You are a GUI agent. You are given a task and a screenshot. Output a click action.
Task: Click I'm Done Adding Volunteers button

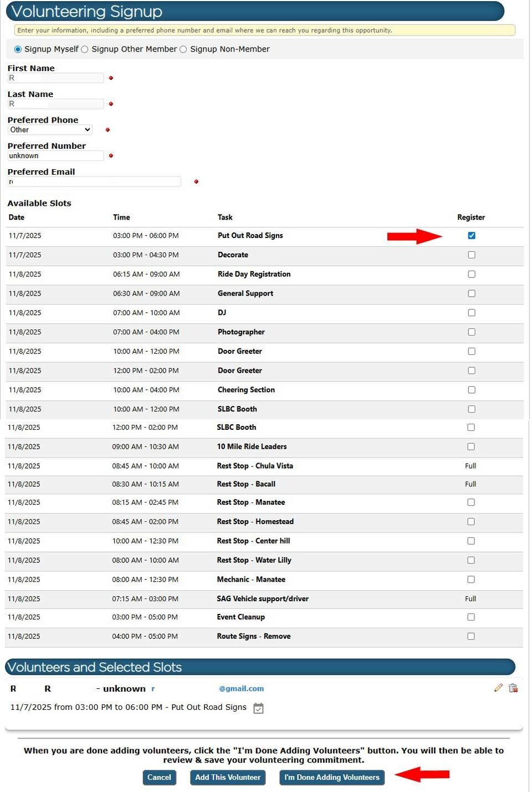click(x=332, y=778)
